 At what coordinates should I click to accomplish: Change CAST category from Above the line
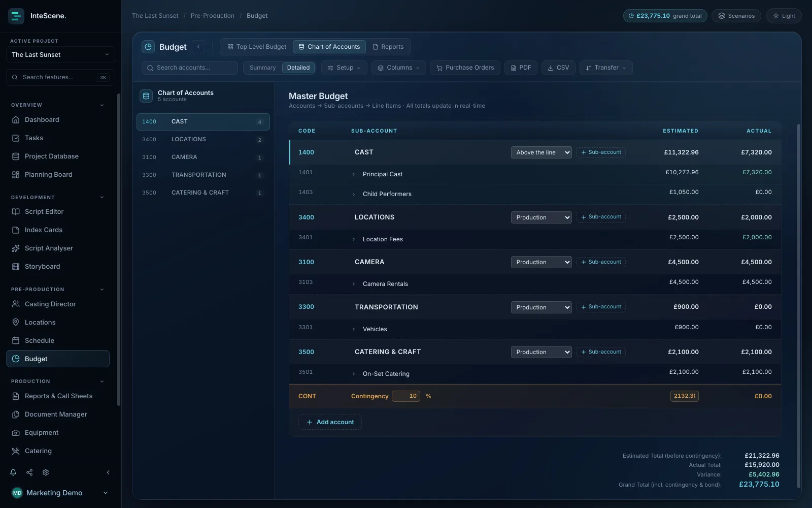tap(542, 152)
